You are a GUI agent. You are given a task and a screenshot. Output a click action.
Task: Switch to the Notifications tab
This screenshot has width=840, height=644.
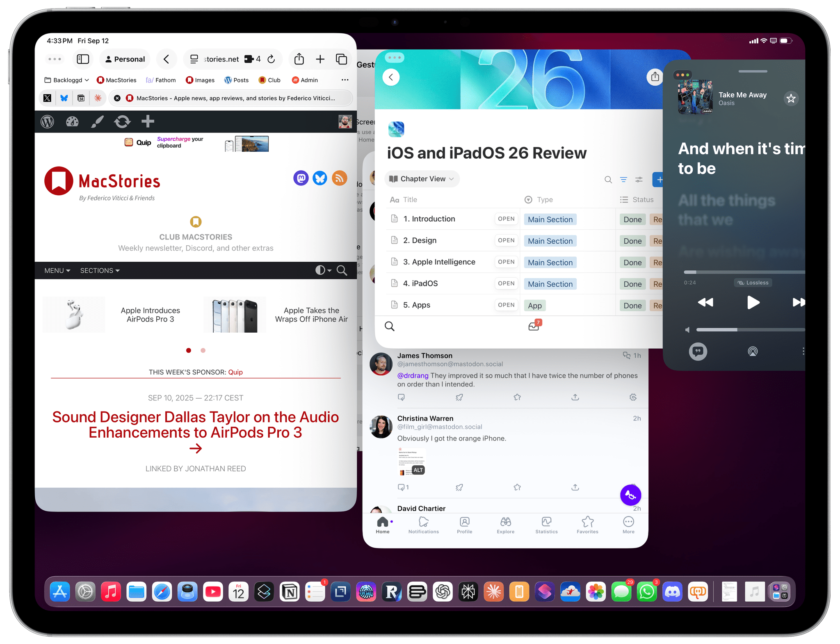pos(423,525)
